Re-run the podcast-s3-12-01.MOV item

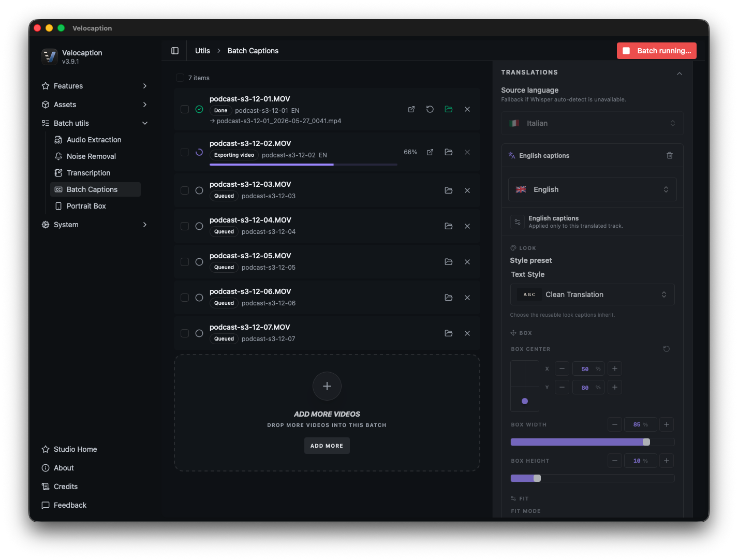click(430, 109)
